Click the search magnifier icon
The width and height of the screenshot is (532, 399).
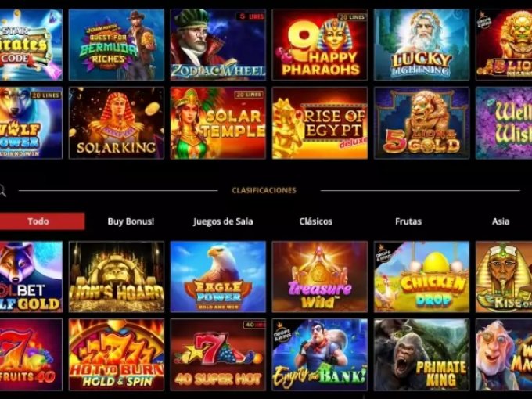(2, 191)
